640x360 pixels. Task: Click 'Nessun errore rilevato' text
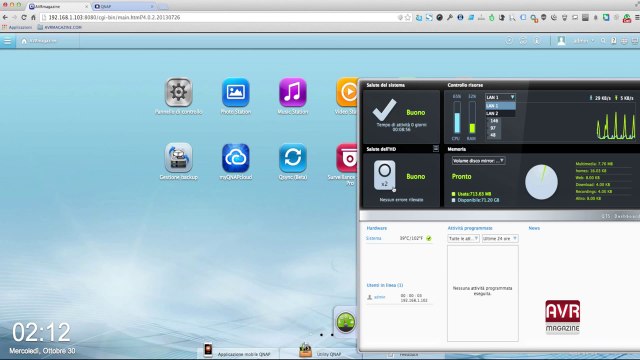(x=401, y=200)
